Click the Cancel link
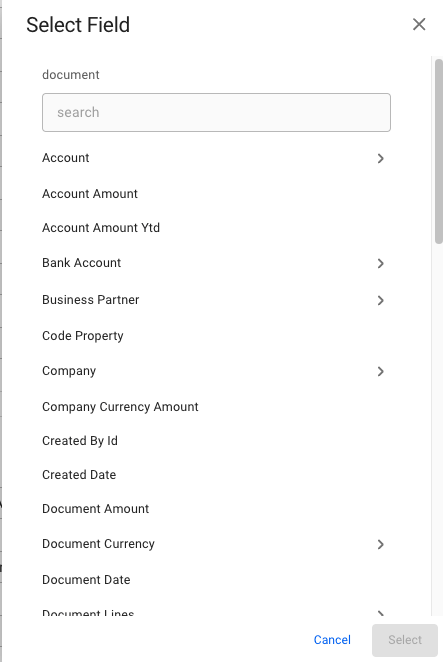443x662 pixels. point(332,640)
